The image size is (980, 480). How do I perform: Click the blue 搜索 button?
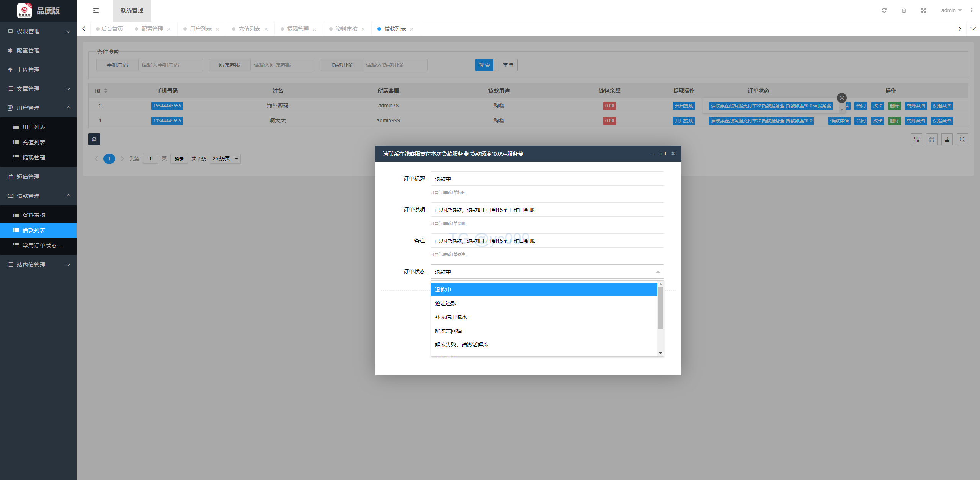pos(484,65)
